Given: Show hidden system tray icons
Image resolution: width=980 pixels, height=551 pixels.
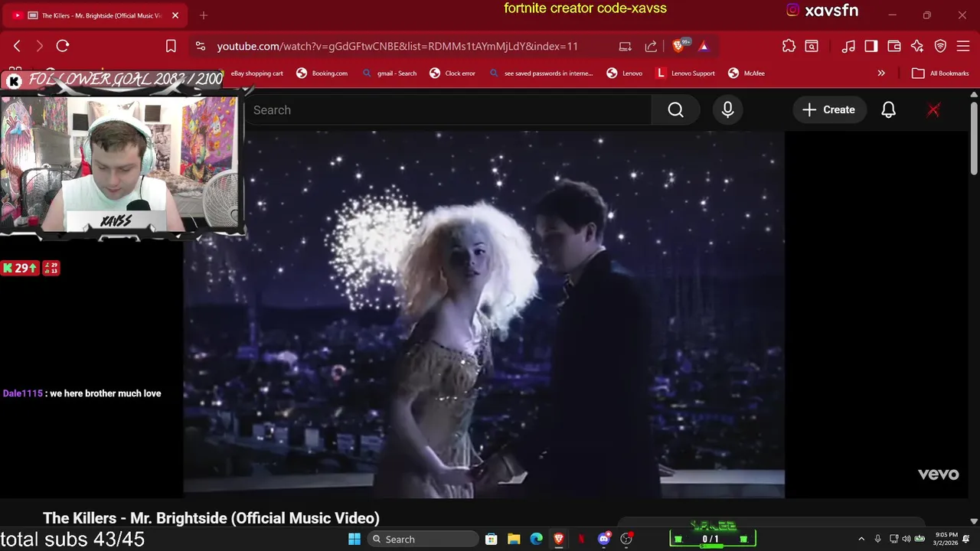Looking at the screenshot, I should (x=861, y=539).
